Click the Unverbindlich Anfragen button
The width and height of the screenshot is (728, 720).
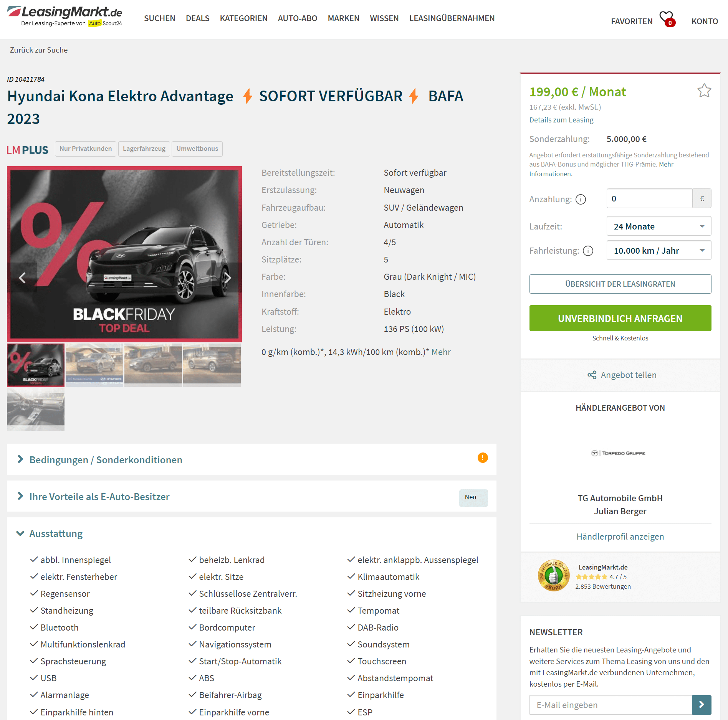click(x=620, y=318)
